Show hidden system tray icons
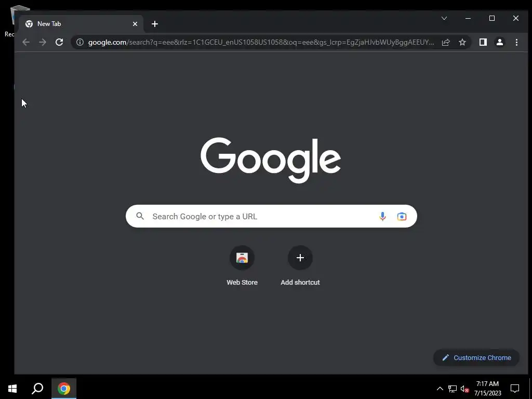The height and width of the screenshot is (399, 532). coord(440,389)
